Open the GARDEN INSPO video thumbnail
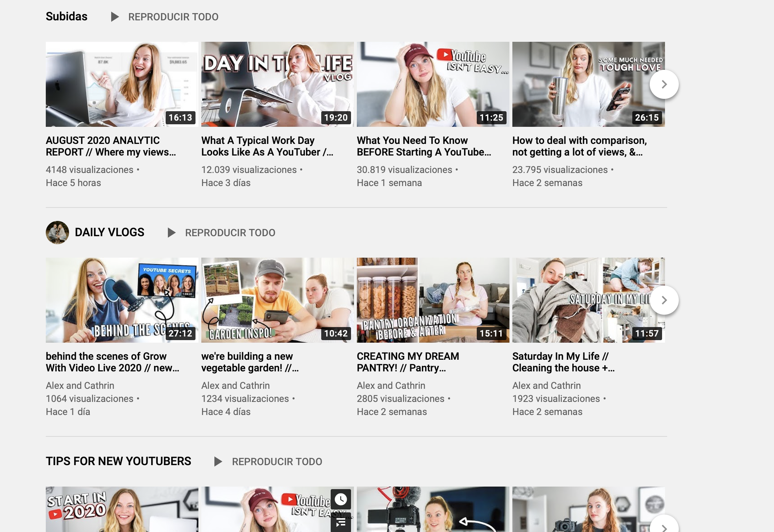The width and height of the screenshot is (774, 532). point(278,300)
